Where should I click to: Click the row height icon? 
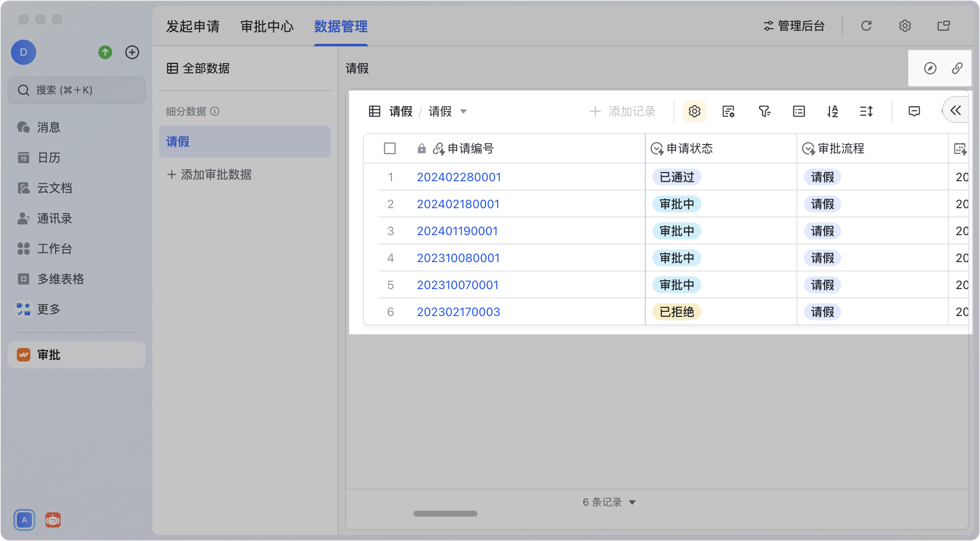866,111
